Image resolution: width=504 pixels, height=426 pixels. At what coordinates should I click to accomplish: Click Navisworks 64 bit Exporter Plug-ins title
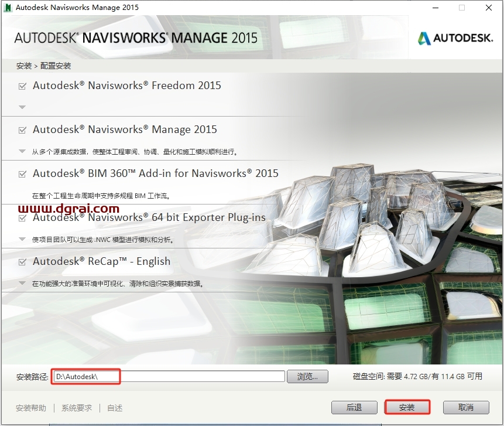(149, 217)
